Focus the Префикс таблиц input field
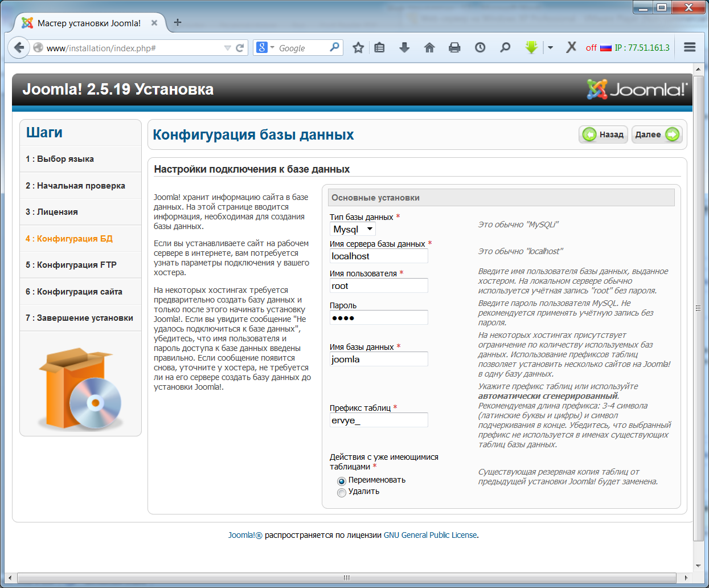Image resolution: width=709 pixels, height=588 pixels. coord(379,420)
